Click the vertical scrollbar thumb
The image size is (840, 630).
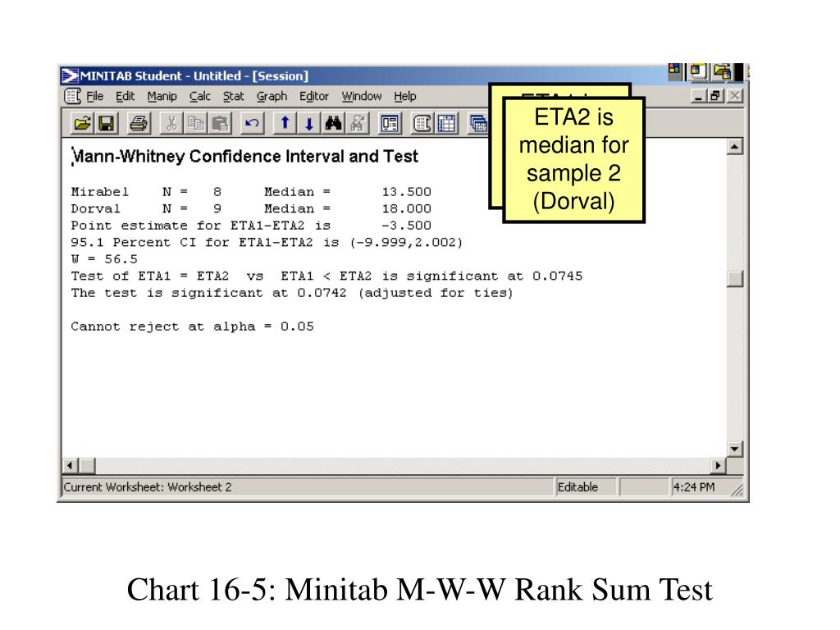[x=734, y=279]
